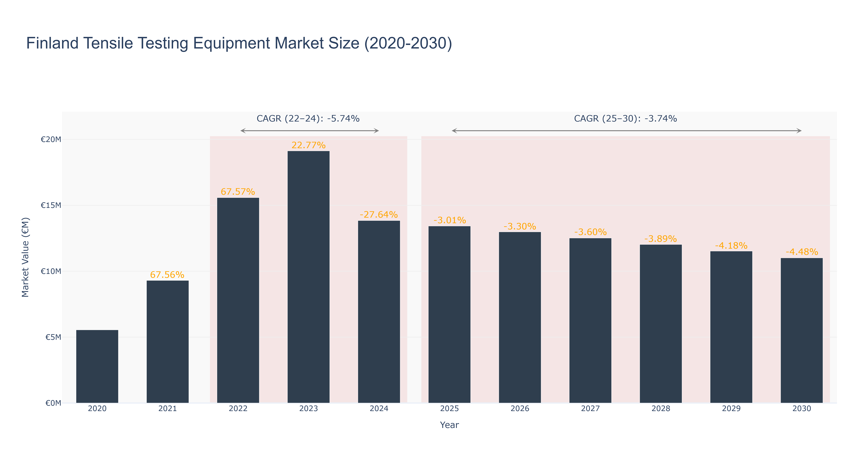Click the -3.01% growth label

point(449,220)
